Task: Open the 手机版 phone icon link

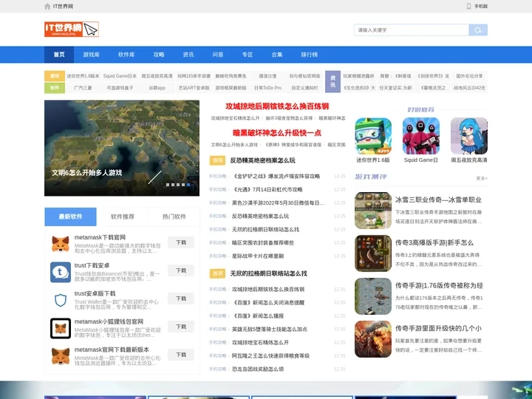Action: [468, 7]
